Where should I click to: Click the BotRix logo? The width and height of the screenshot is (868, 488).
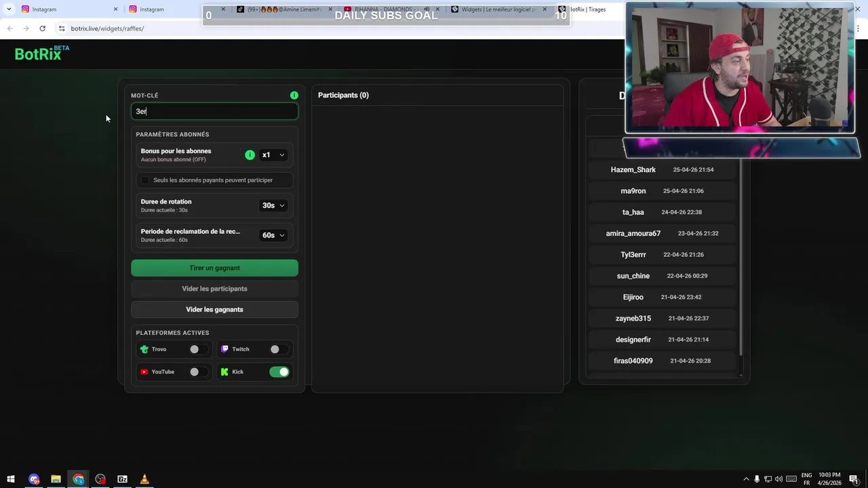(x=42, y=54)
